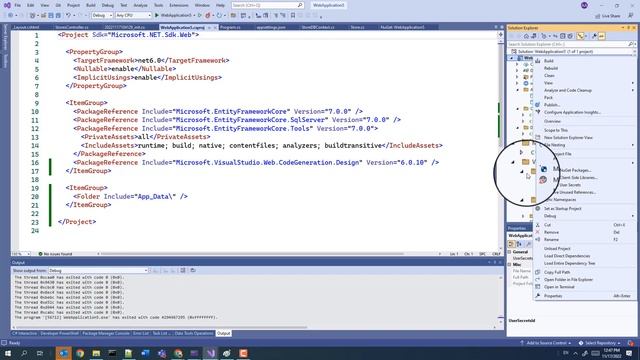This screenshot has height=360, width=640.
Task: Click the Alphabetical sort icon in Properties
Action: pos(519,244)
